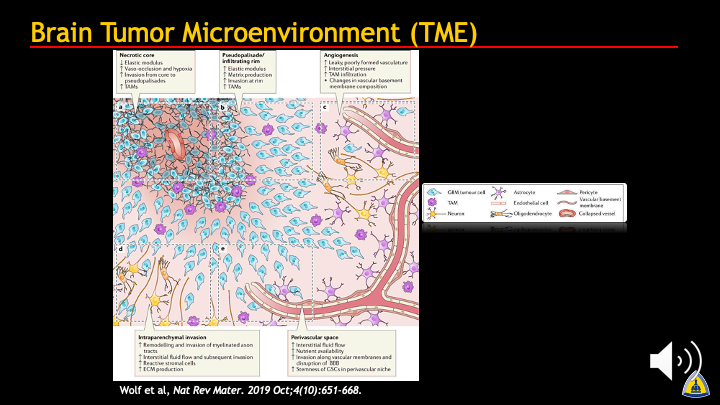Click the collapsed vessel in necrotic core

(x=173, y=145)
